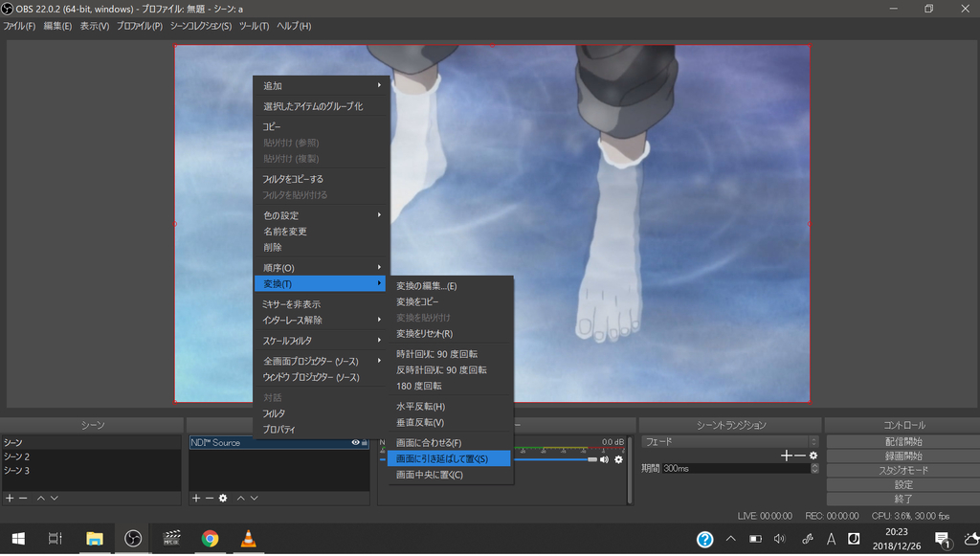The width and height of the screenshot is (980, 556).
Task: Open Google Chrome from the taskbar
Action: point(210,539)
